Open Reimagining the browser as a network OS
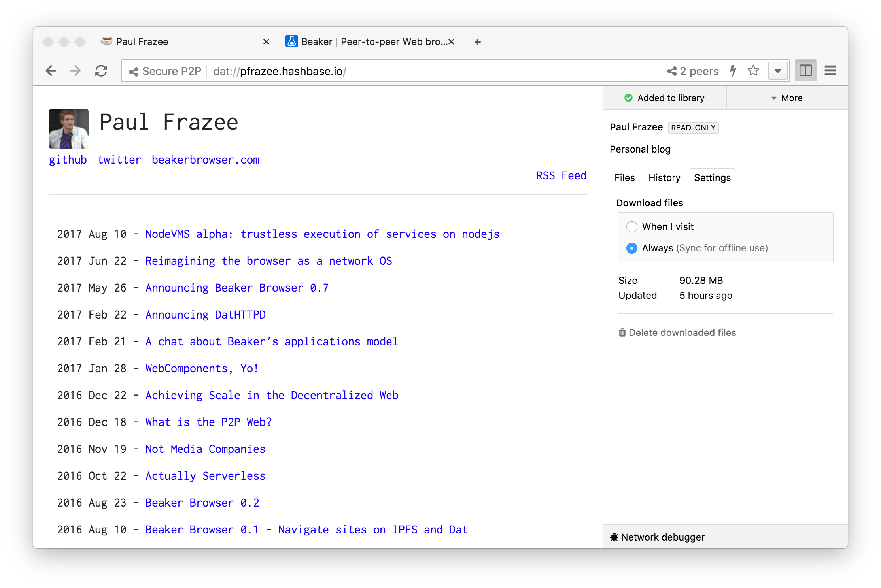This screenshot has height=588, width=881. click(x=269, y=261)
